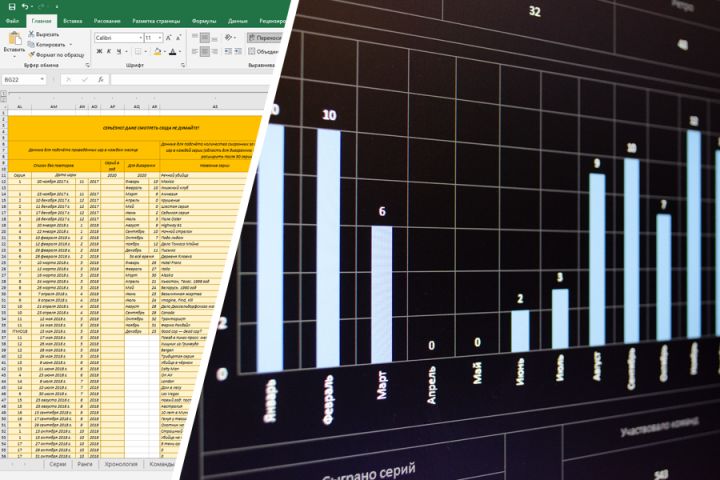Click the Name Box showing the cell reference

[x=21, y=79]
